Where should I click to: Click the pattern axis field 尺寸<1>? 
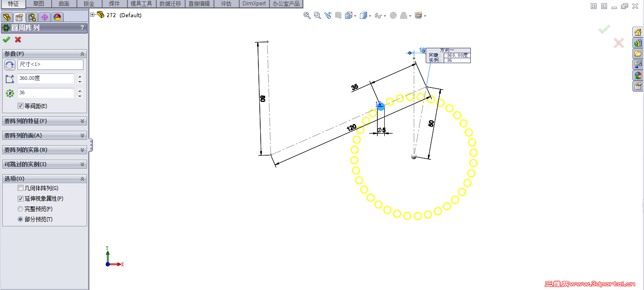(51, 64)
